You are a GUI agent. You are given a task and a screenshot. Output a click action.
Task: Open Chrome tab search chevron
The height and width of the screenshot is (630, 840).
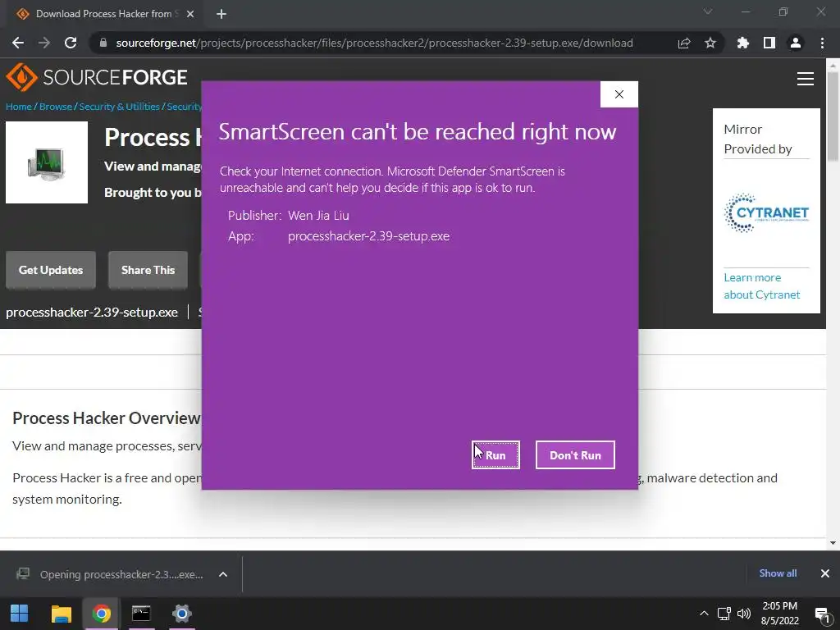[708, 11]
